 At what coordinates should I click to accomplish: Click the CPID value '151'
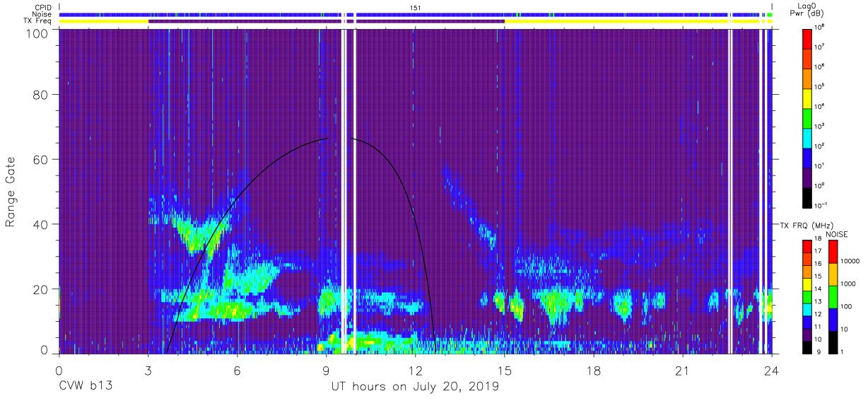415,7
